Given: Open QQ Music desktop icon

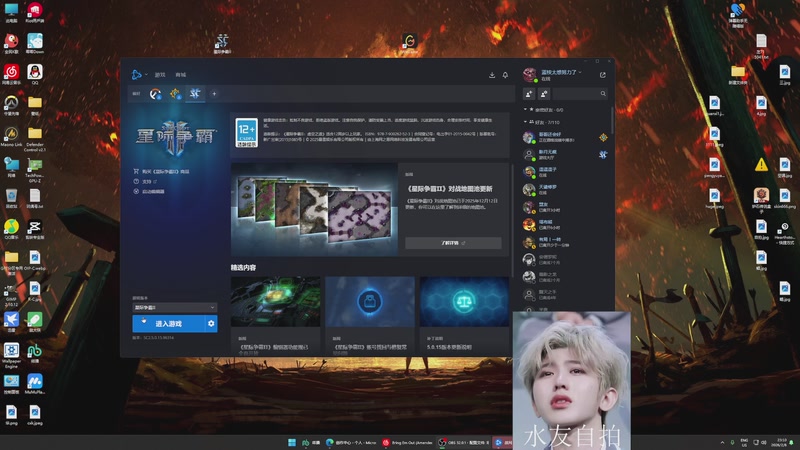Looking at the screenshot, I should pyautogui.click(x=11, y=229).
